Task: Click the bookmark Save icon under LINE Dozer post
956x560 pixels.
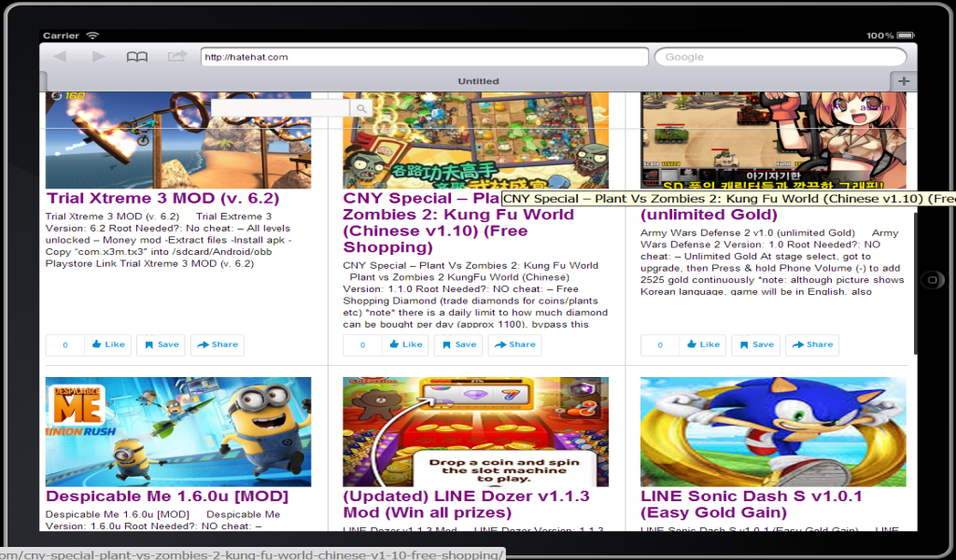Action: [x=458, y=344]
